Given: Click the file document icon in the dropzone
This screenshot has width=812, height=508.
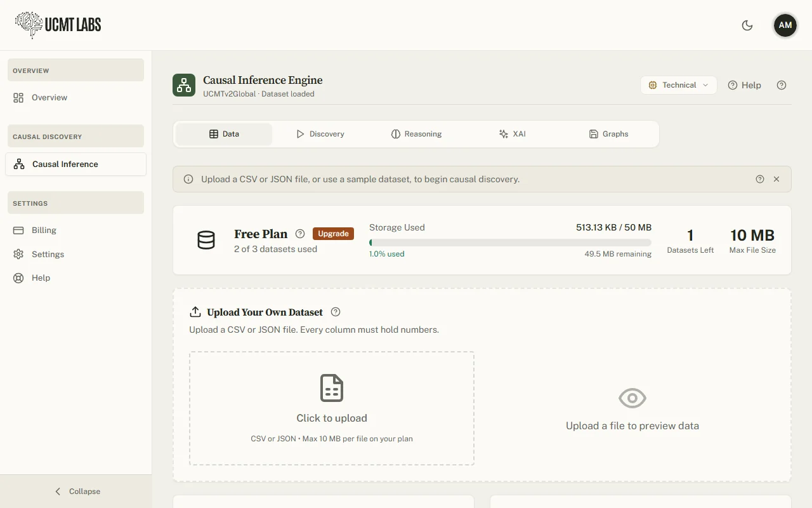Looking at the screenshot, I should (x=332, y=388).
